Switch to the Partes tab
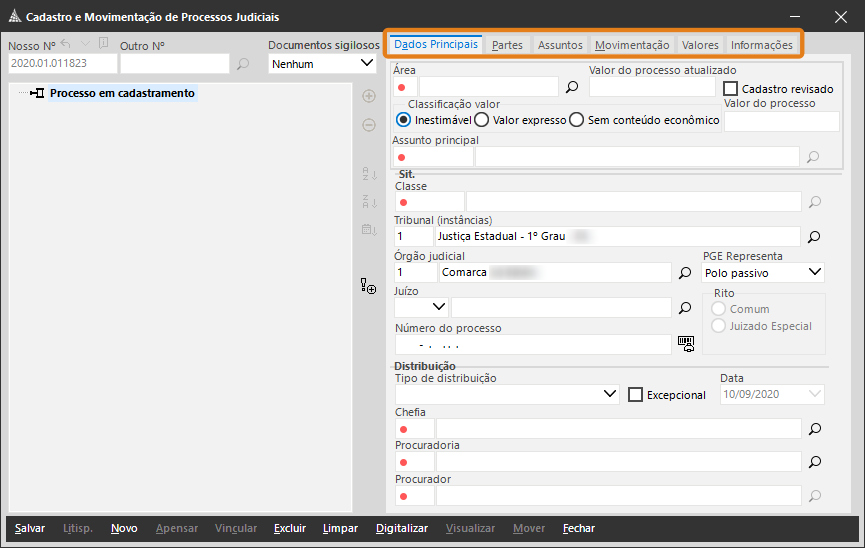865x548 pixels. [x=507, y=45]
